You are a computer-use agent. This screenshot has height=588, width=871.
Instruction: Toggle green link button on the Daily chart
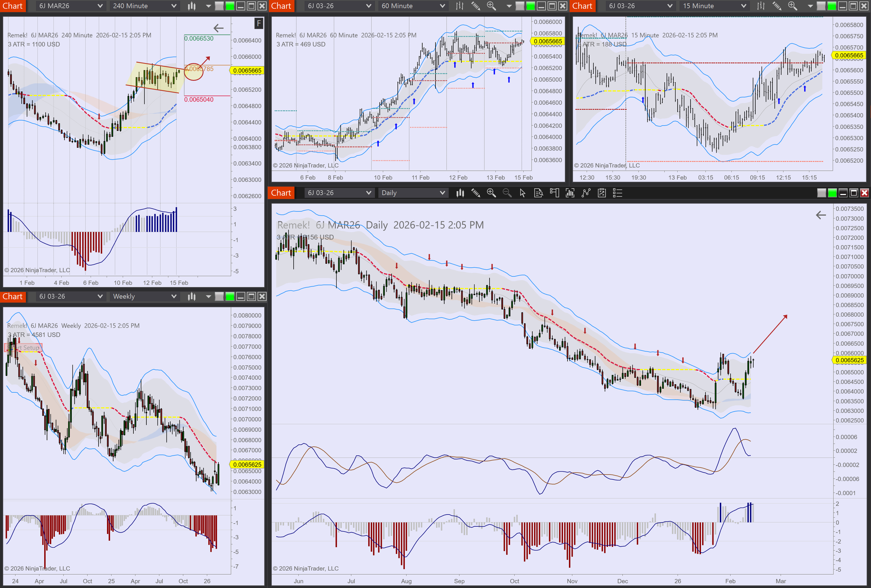click(x=832, y=193)
